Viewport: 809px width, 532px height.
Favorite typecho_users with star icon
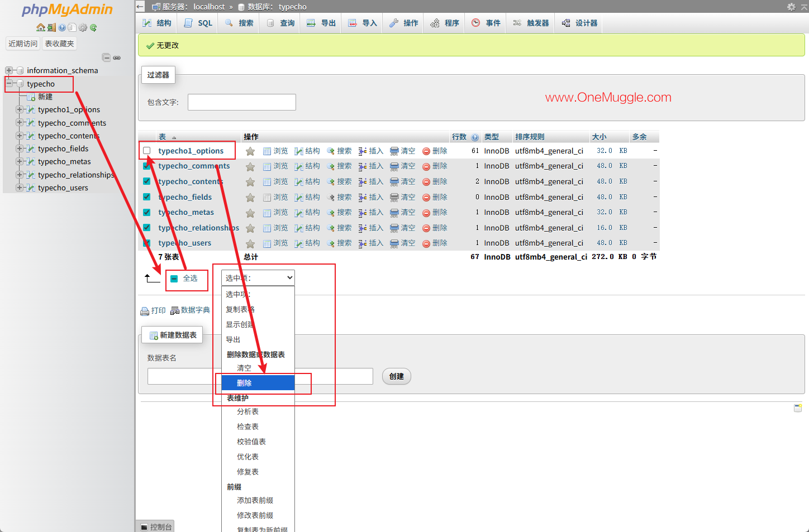tap(250, 243)
